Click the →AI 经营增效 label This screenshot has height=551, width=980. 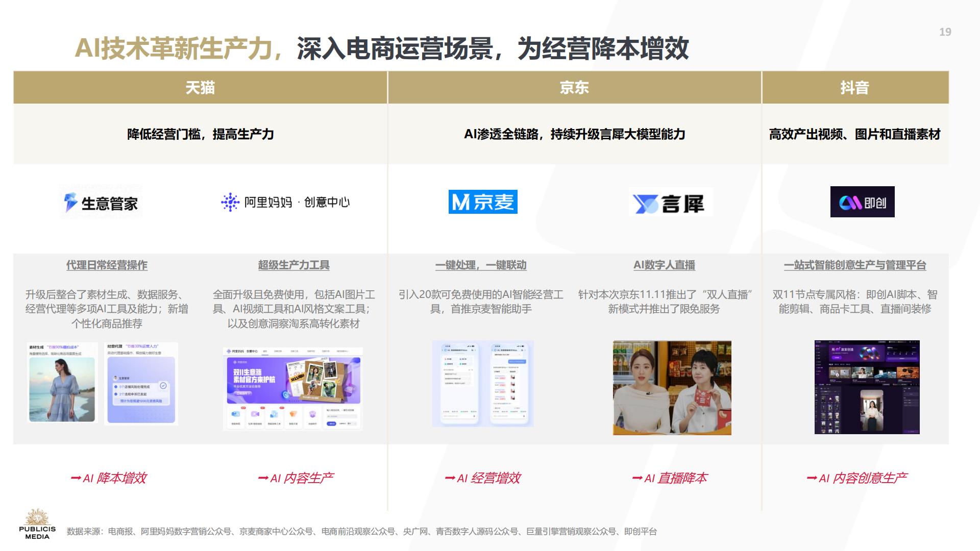(482, 478)
